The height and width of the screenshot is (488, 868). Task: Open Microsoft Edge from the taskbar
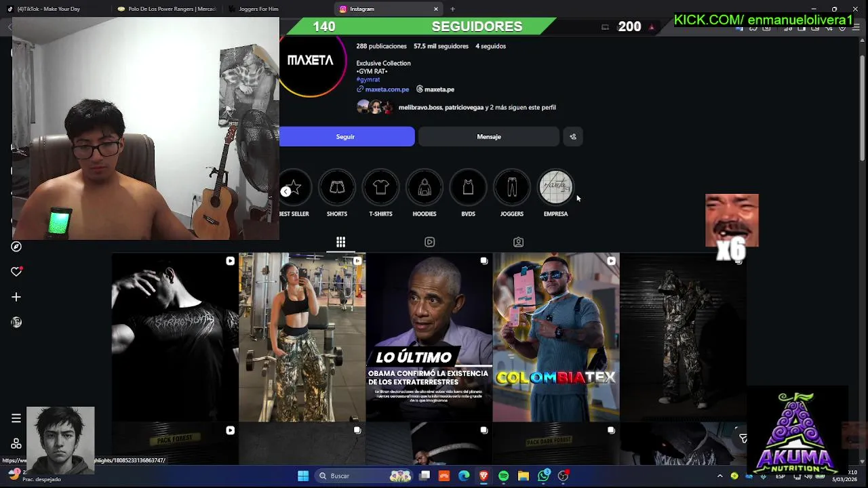tap(464, 476)
